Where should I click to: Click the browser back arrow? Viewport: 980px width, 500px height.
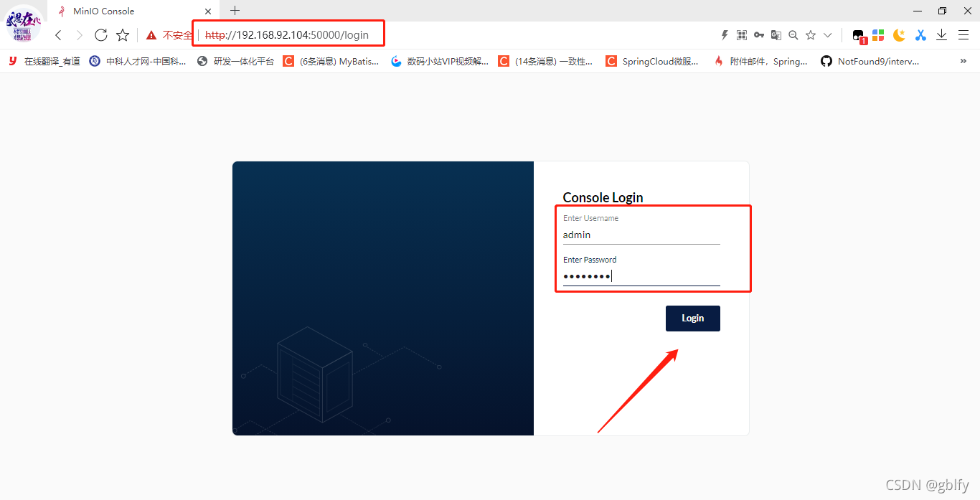59,35
